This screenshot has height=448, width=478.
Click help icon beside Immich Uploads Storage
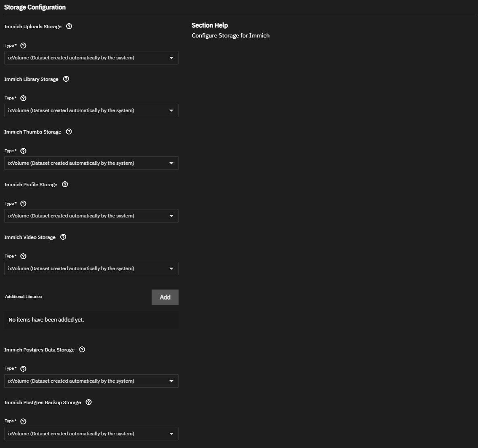pos(69,27)
